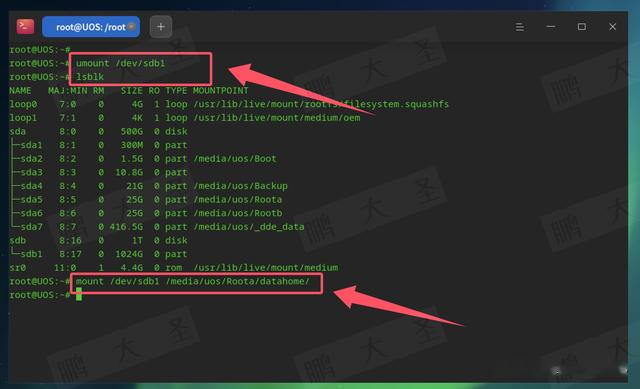Click the green cursor block at the prompt
The width and height of the screenshot is (640, 389).
pos(79,294)
